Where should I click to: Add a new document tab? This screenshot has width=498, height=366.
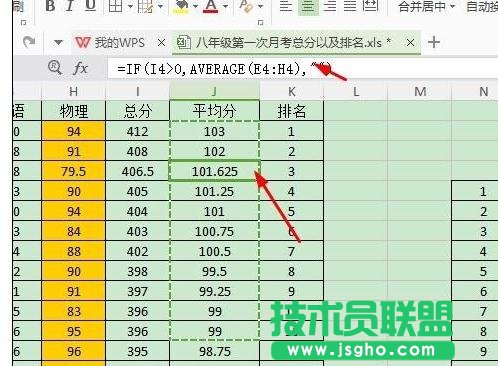point(434,42)
